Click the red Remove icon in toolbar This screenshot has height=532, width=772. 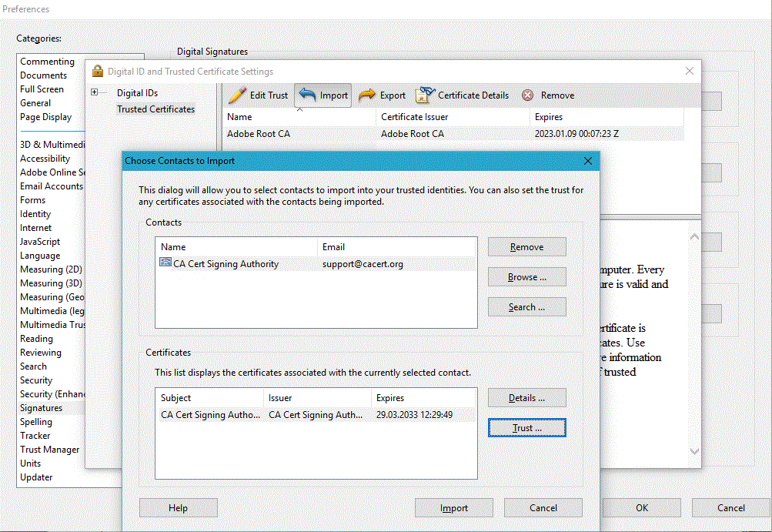[x=528, y=95]
